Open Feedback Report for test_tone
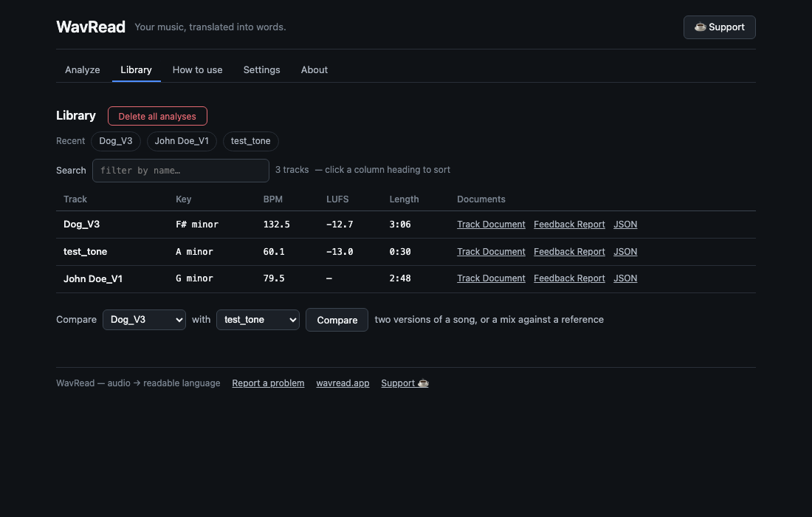This screenshot has height=517, width=812. (569, 252)
